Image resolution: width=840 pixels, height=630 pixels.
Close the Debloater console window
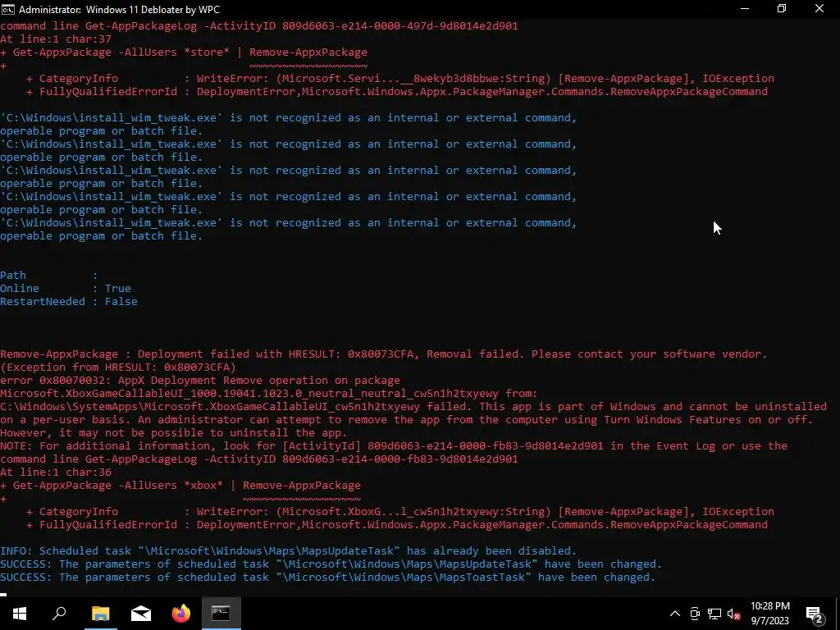coord(819,8)
